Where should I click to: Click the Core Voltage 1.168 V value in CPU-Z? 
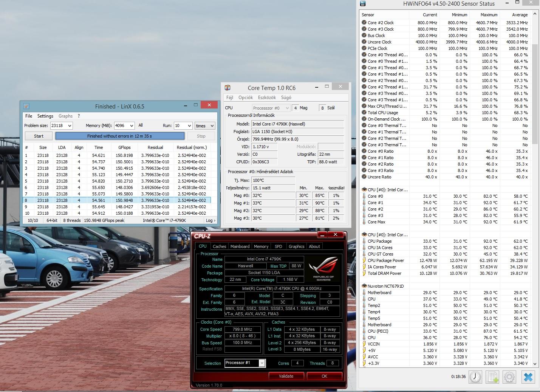pos(290,280)
